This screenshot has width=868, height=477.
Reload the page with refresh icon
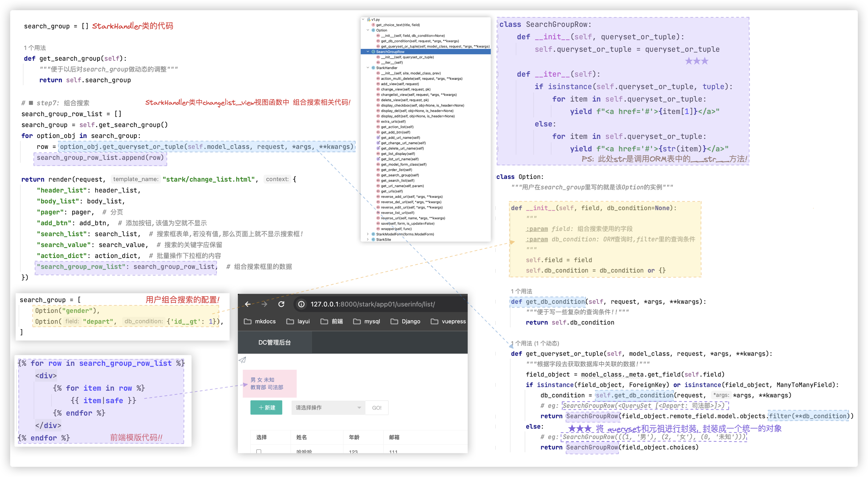[x=281, y=304]
